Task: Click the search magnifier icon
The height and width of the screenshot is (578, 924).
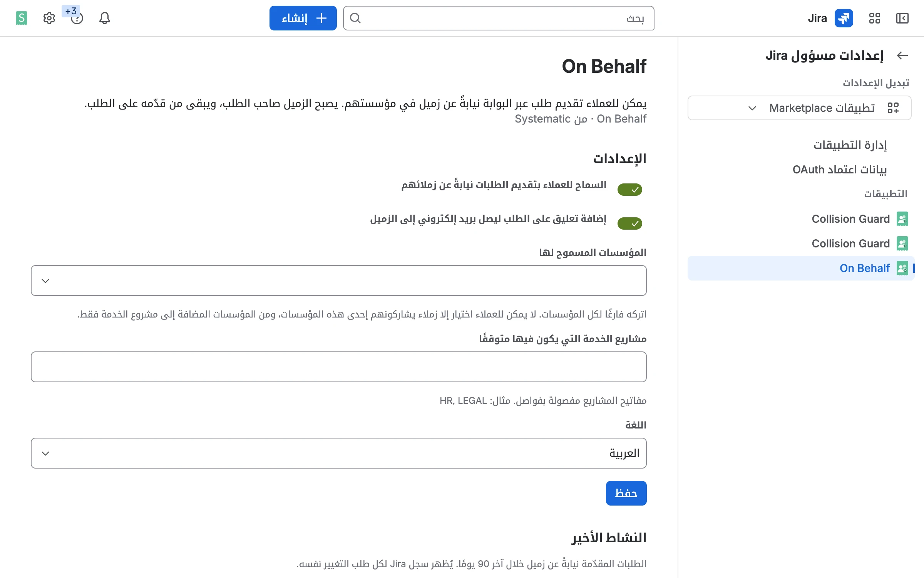Action: 355,18
